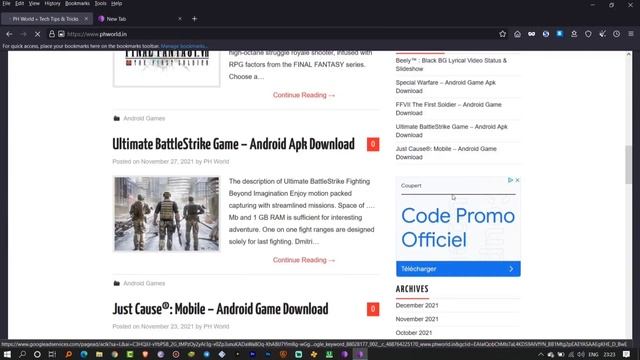This screenshot has width=640, height=360.
Task: Click November 27, 2021 post date
Action: tap(167, 162)
